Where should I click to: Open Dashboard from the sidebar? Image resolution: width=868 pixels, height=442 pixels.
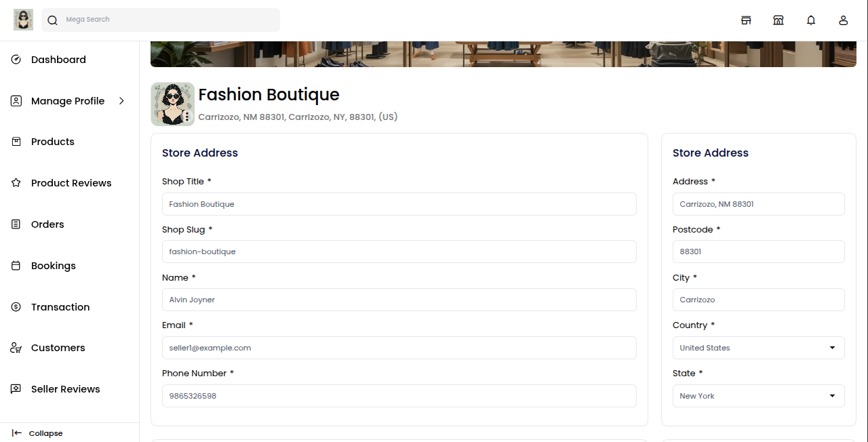[x=58, y=60]
